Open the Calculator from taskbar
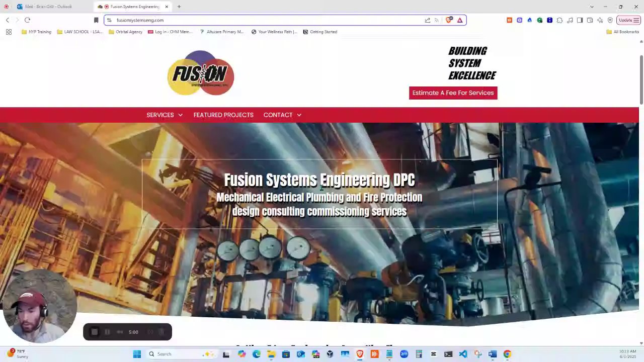The image size is (644, 362). click(x=419, y=354)
